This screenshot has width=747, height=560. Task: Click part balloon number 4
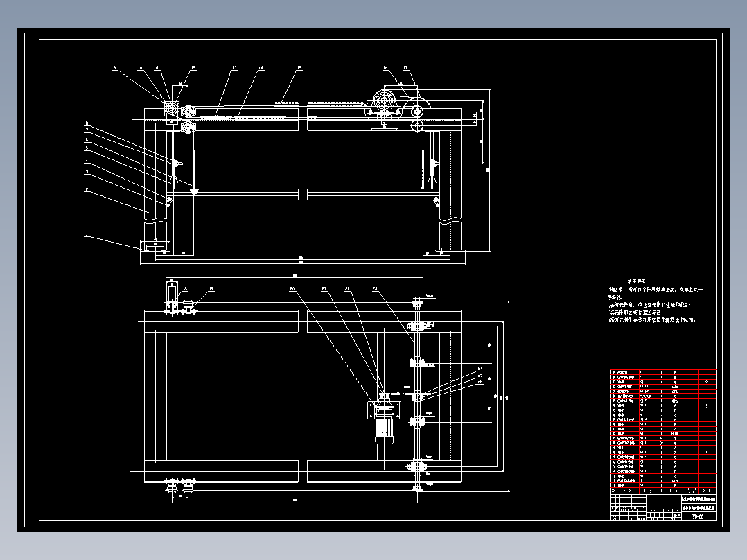click(87, 161)
